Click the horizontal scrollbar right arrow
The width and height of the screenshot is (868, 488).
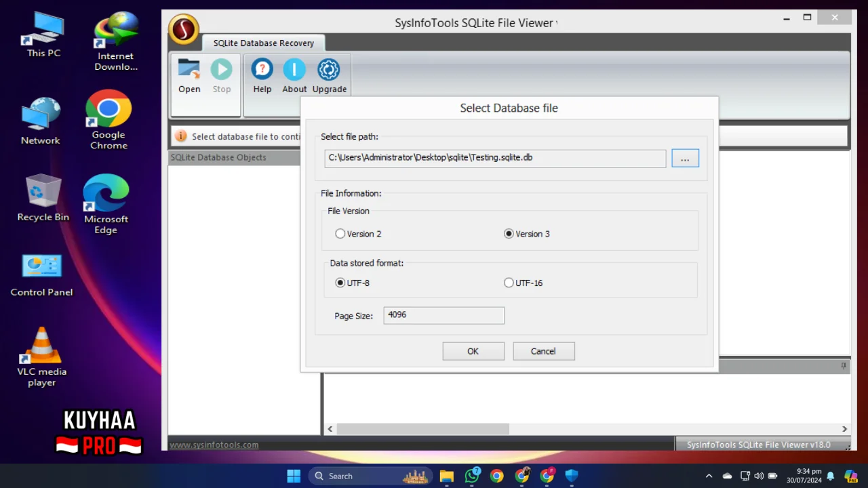click(x=845, y=429)
